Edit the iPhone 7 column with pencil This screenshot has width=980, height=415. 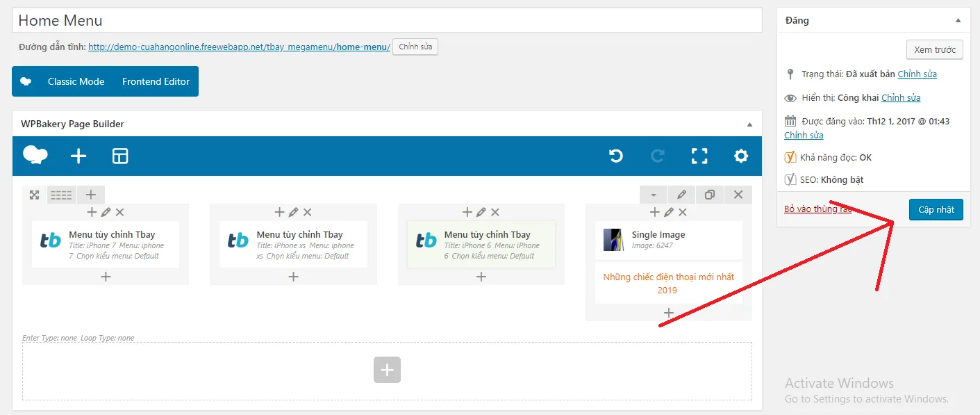point(106,212)
